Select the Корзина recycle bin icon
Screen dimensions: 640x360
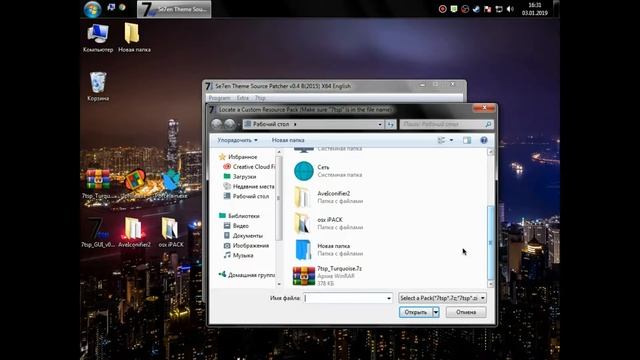pos(98,87)
